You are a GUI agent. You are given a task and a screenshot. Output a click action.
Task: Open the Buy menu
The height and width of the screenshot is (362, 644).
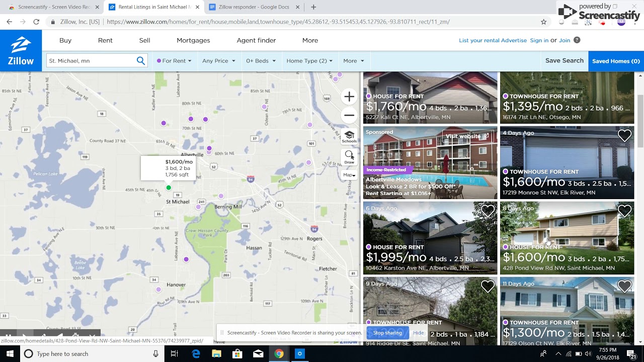coord(65,40)
